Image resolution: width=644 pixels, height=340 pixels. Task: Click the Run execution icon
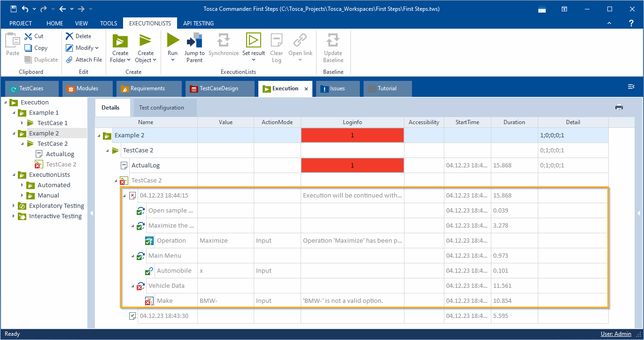(173, 41)
